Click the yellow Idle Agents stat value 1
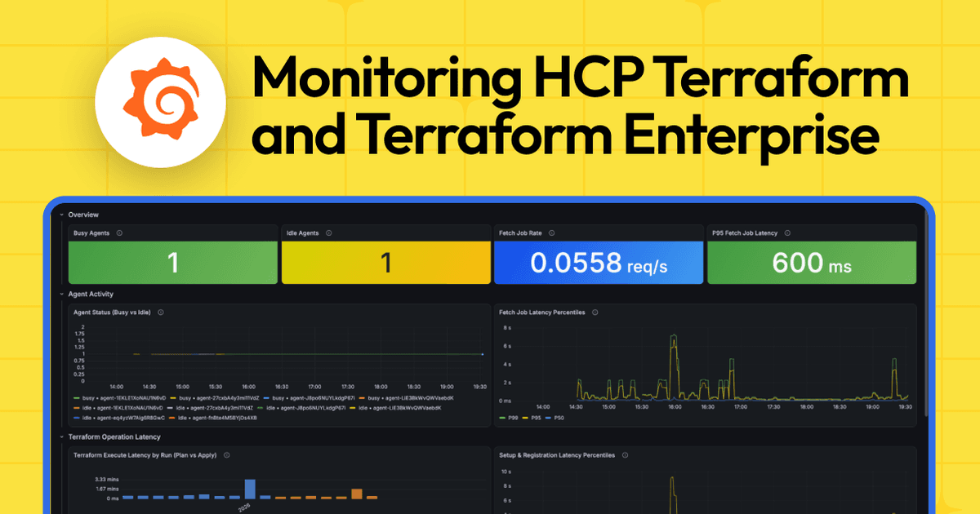Screen dimensions: 980x514 (386, 262)
